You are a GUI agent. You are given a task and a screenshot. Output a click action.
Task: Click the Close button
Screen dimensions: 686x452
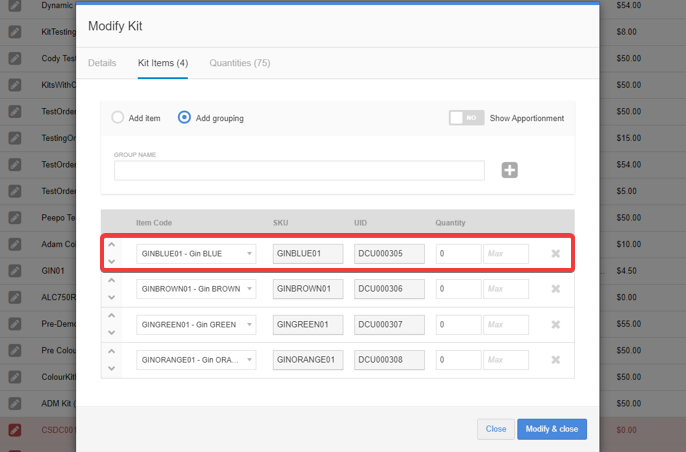(x=496, y=429)
